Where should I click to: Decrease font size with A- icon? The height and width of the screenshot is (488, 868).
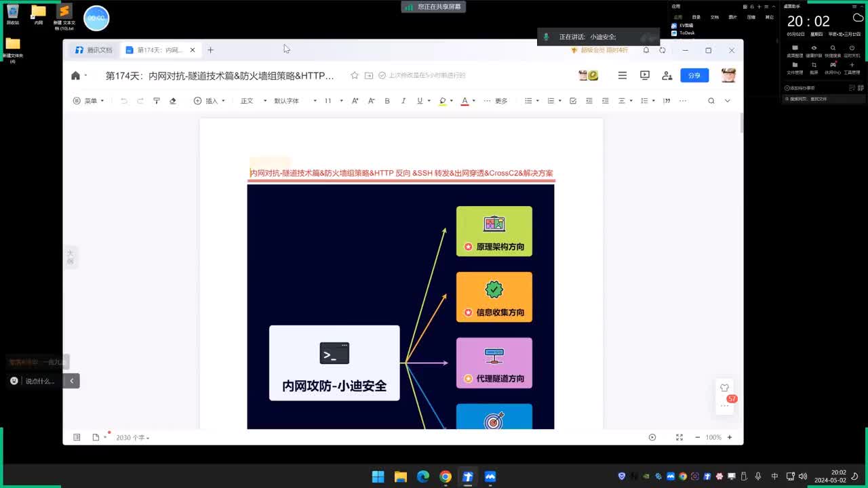point(371,101)
